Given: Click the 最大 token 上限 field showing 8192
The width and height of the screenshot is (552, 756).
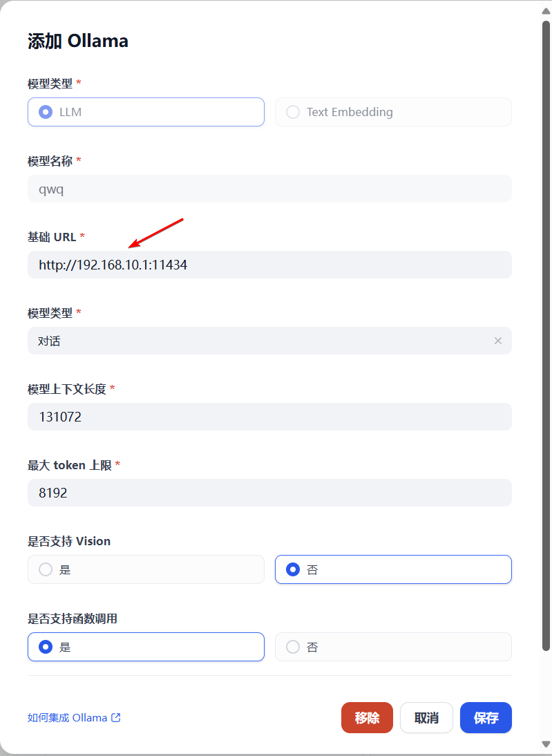Looking at the screenshot, I should click(x=269, y=493).
